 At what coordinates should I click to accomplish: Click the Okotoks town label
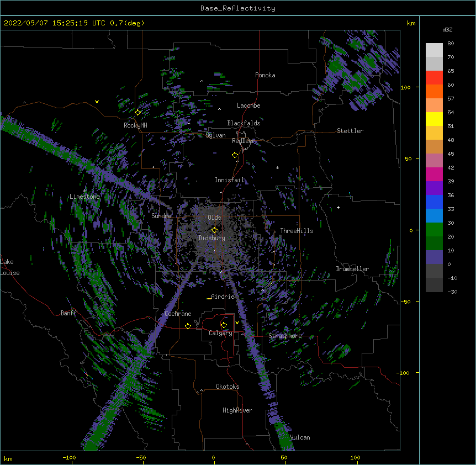[228, 387]
